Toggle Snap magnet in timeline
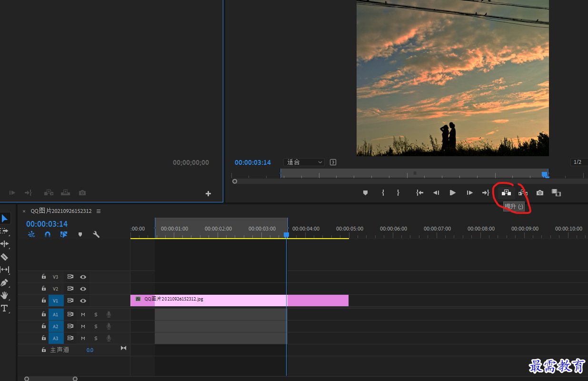 pos(48,234)
